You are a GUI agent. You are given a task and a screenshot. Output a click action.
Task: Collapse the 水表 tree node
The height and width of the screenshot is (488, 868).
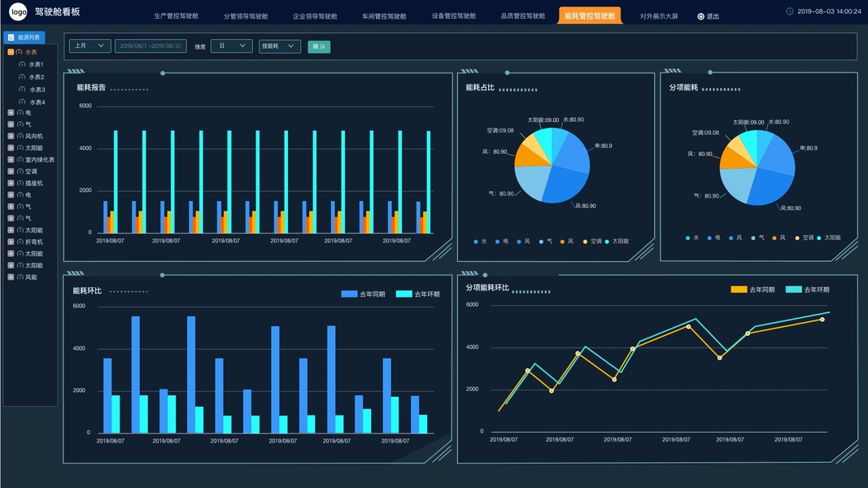11,52
